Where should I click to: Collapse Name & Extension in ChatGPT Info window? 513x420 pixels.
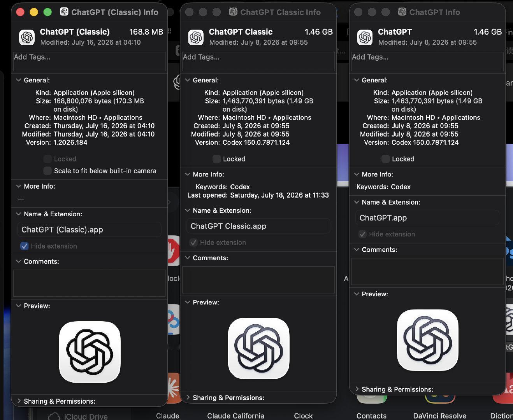coord(356,202)
